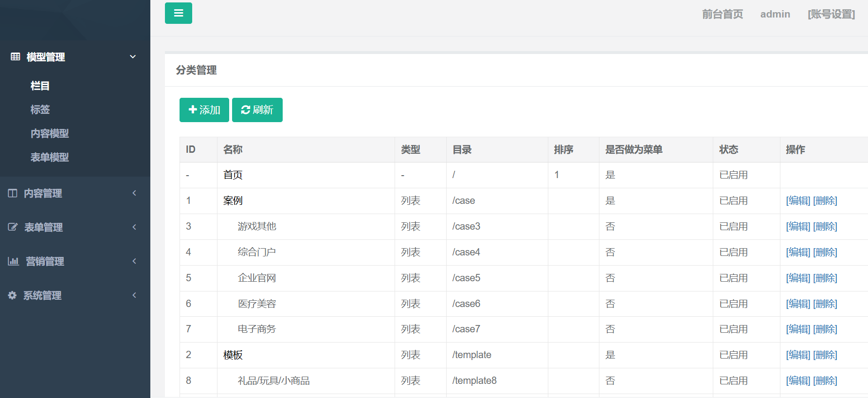Click the 是否做为菜单 column header
The width and height of the screenshot is (868, 398).
[656, 149]
